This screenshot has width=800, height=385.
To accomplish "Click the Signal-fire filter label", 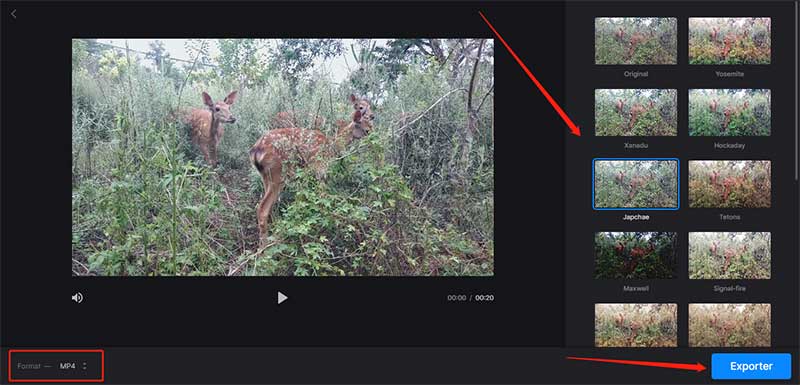I will (730, 288).
